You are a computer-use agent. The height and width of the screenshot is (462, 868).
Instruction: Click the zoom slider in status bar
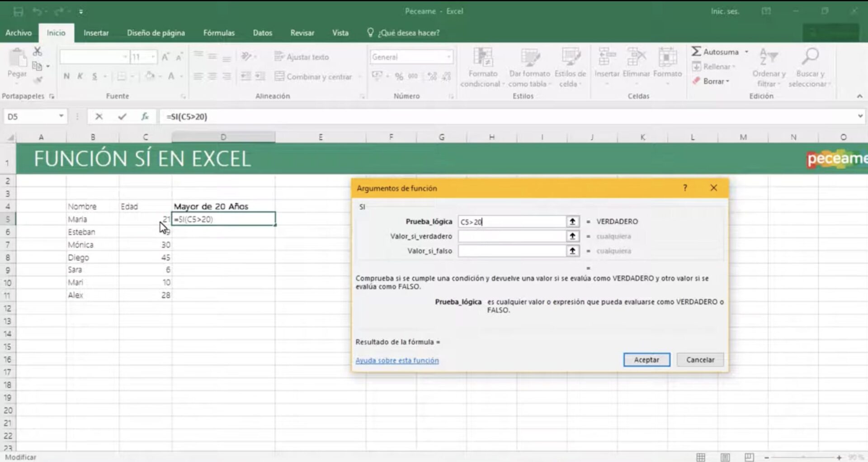tap(803, 457)
